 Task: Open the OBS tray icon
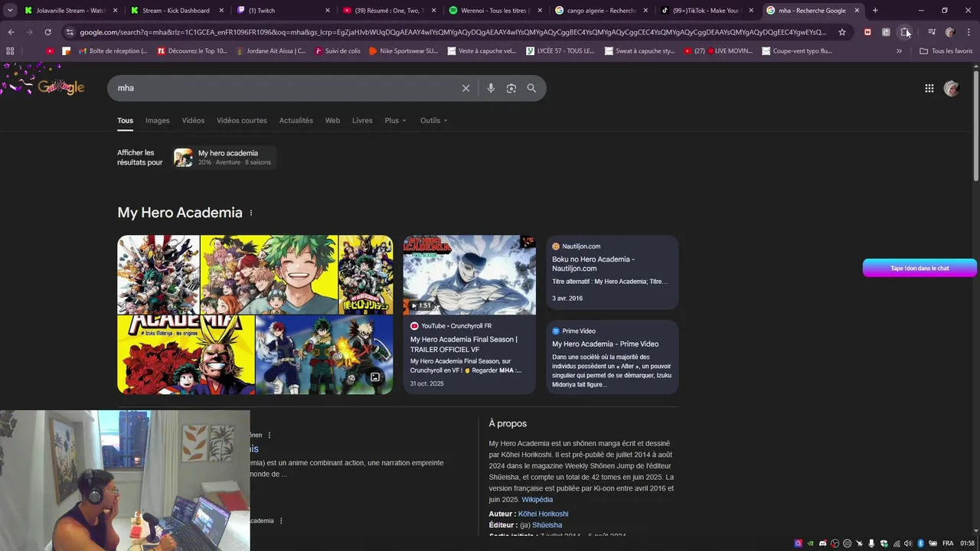(x=835, y=543)
